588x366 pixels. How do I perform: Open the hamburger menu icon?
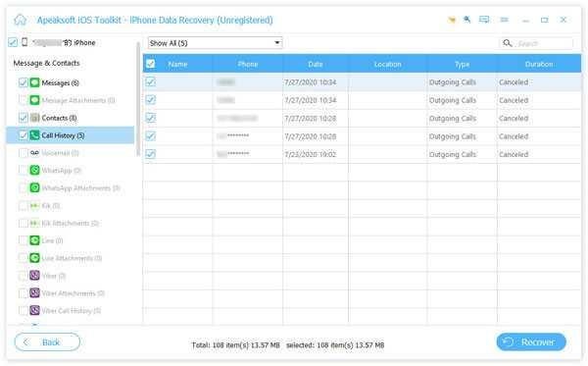505,20
